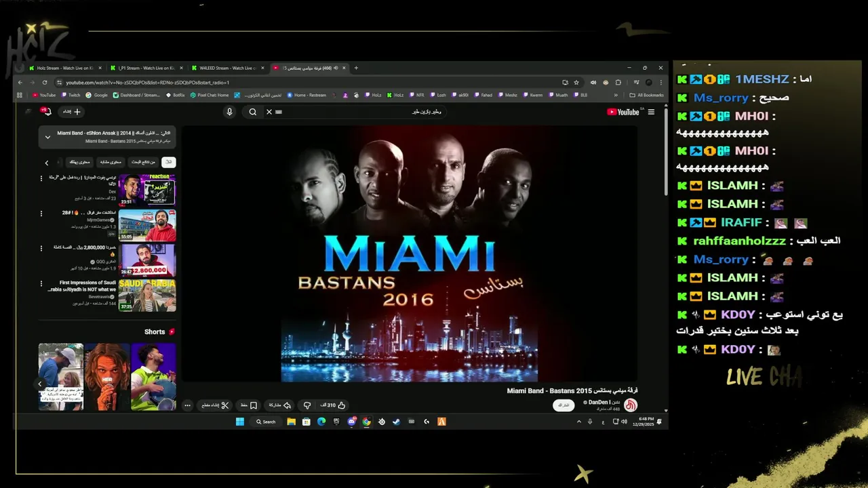Subscribe to the DanDen channel
Image resolution: width=868 pixels, height=488 pixels.
[564, 405]
